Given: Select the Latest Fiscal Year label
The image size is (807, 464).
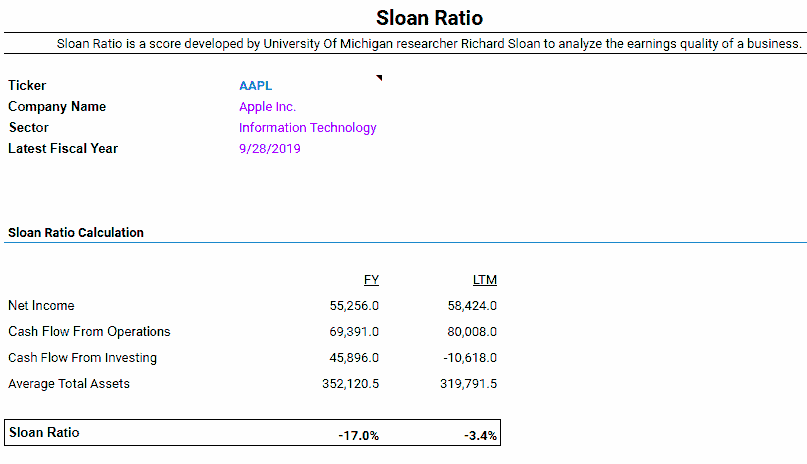Looking at the screenshot, I should point(63,149).
